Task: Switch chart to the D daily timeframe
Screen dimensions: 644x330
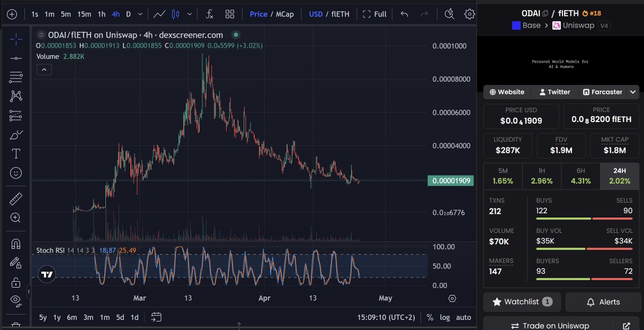Action: [x=128, y=14]
